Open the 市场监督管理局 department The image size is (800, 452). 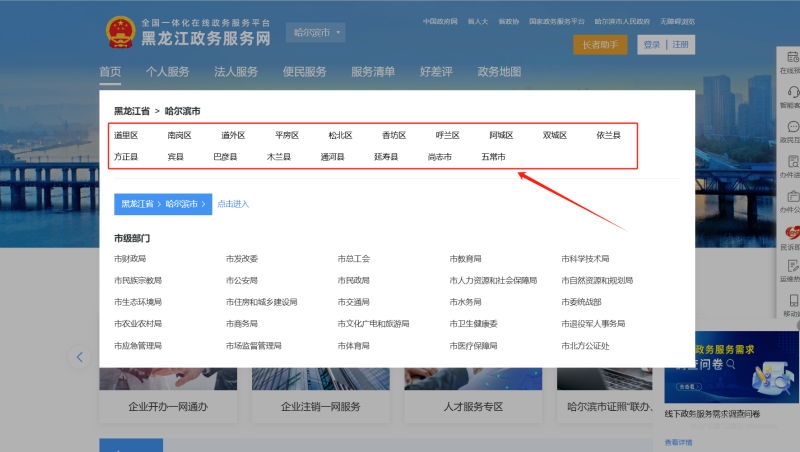[254, 345]
